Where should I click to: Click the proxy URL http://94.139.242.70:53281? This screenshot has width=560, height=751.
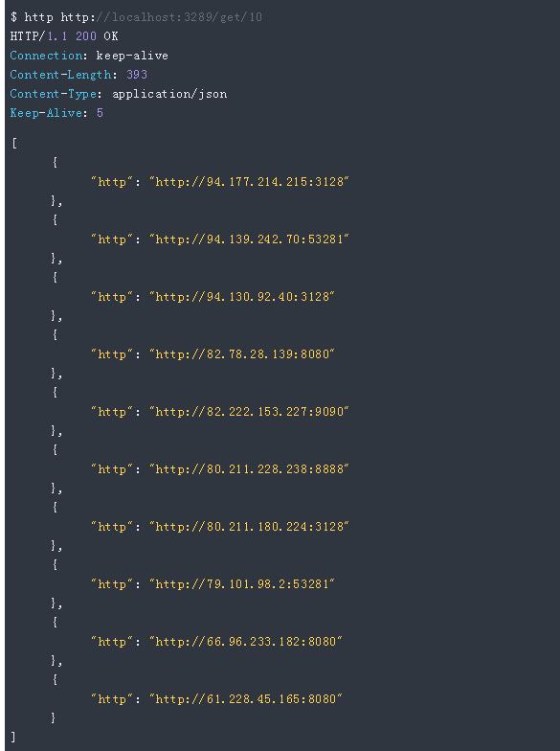(x=249, y=239)
